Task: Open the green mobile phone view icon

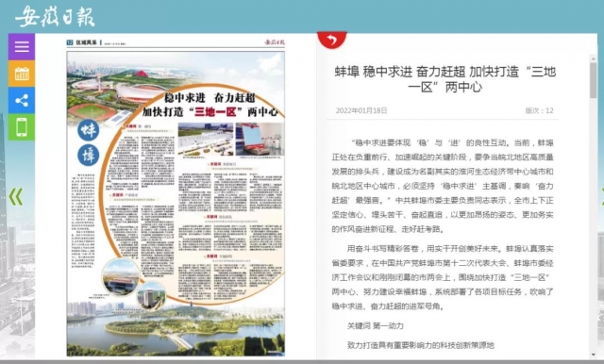Action: point(22,127)
